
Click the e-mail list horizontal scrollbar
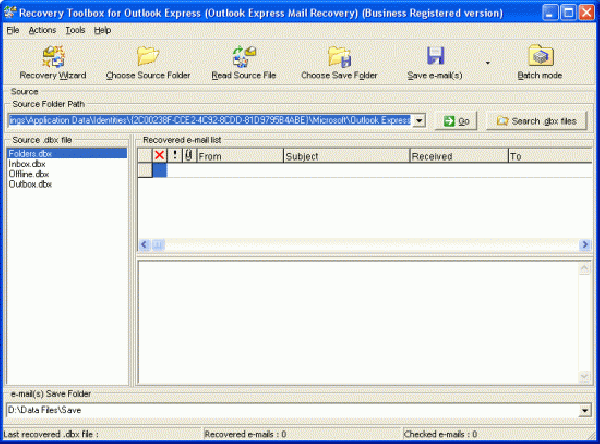(x=360, y=245)
